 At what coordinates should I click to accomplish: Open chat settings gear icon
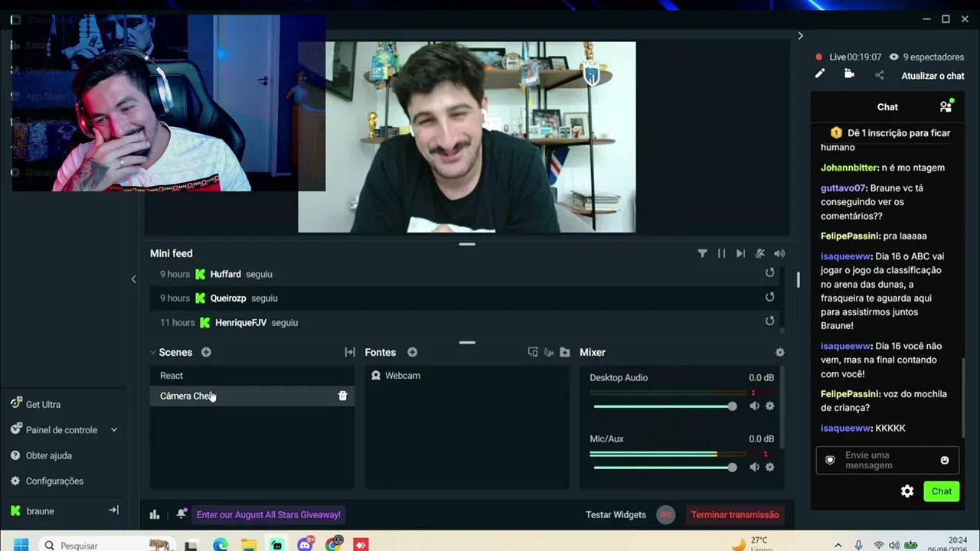[x=907, y=491]
